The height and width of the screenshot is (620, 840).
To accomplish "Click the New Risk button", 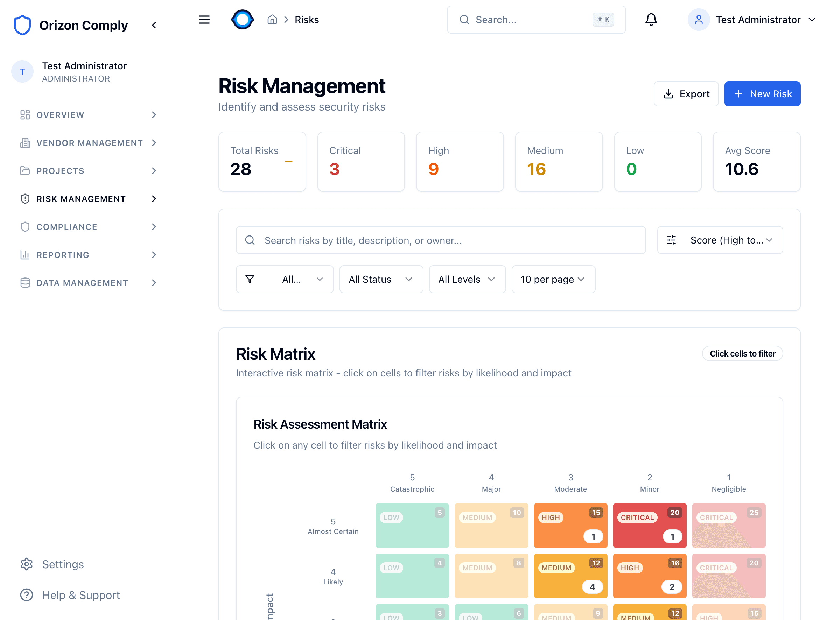I will click(x=762, y=94).
